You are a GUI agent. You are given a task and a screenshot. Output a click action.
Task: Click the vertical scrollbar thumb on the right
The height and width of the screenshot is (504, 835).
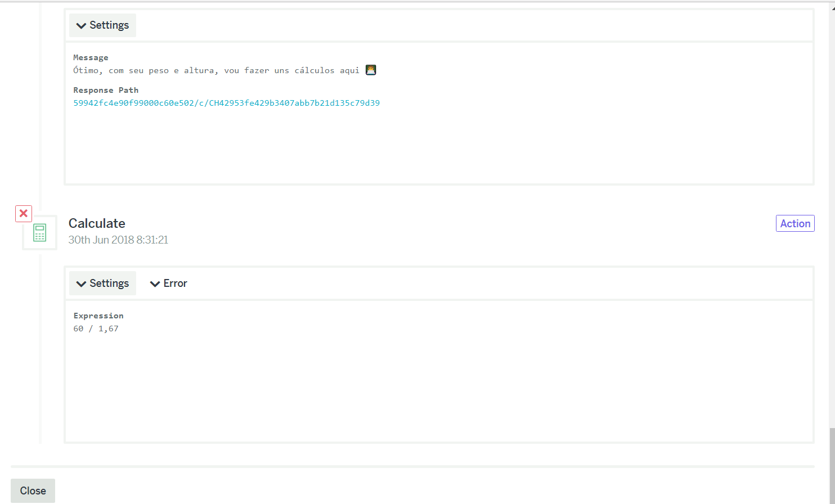[x=832, y=466]
